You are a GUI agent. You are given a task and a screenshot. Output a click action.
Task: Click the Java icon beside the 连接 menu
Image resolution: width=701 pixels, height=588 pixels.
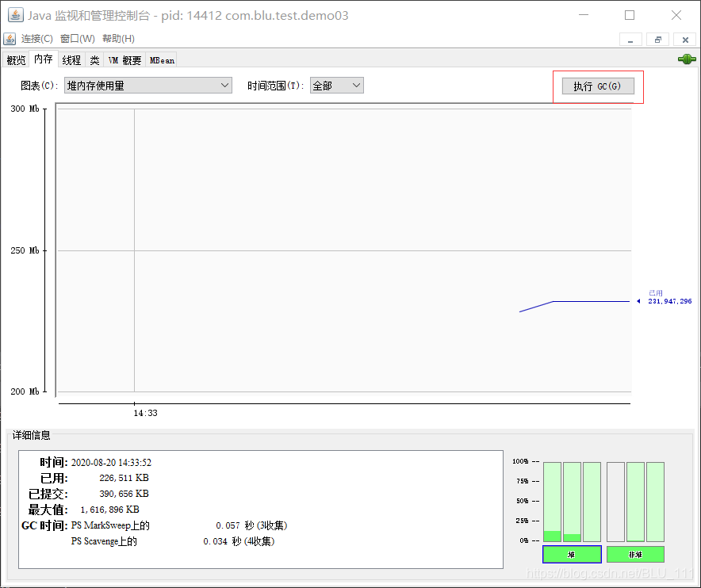10,39
